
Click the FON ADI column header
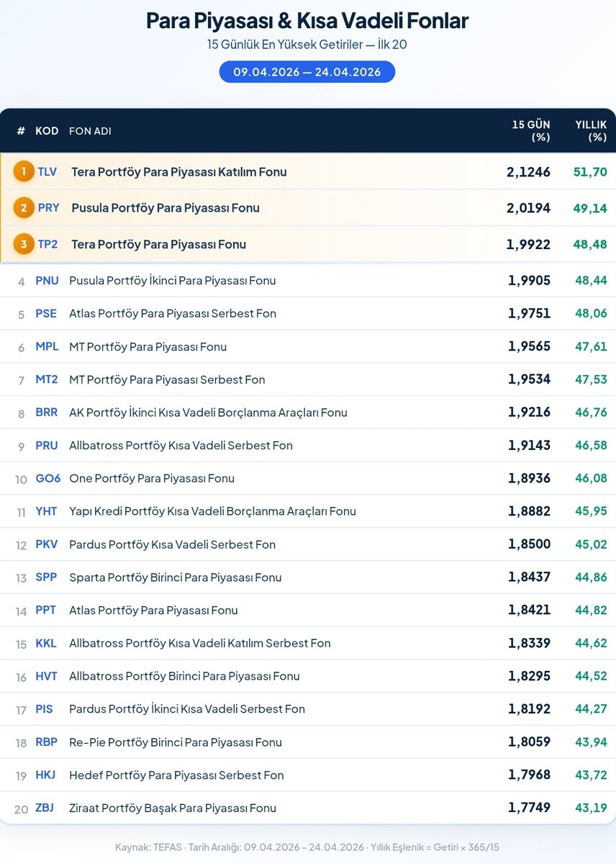click(90, 131)
